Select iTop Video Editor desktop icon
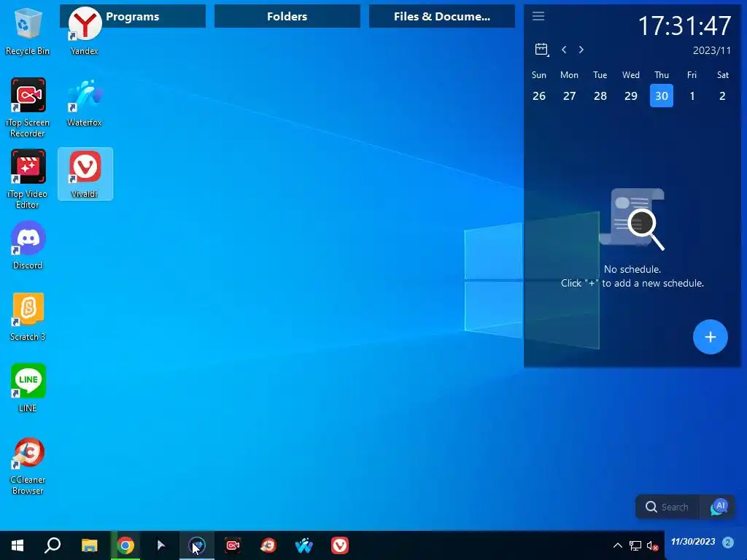The image size is (747, 560). pyautogui.click(x=28, y=179)
